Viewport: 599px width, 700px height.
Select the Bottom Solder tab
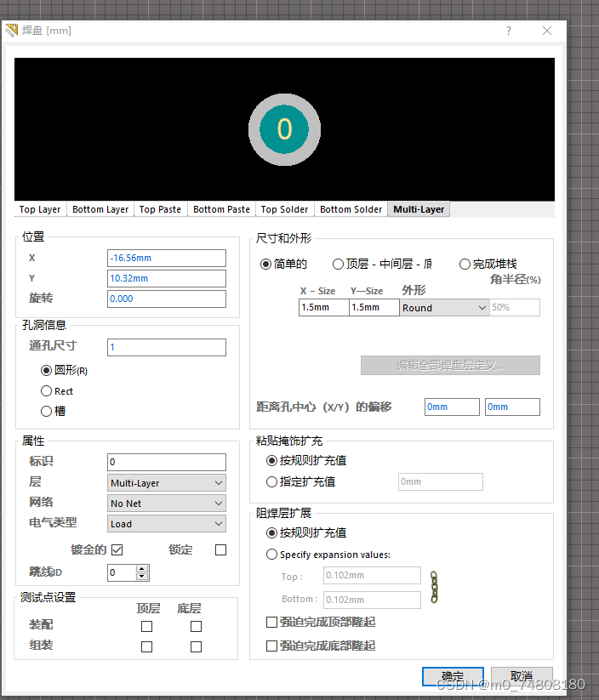coord(351,209)
